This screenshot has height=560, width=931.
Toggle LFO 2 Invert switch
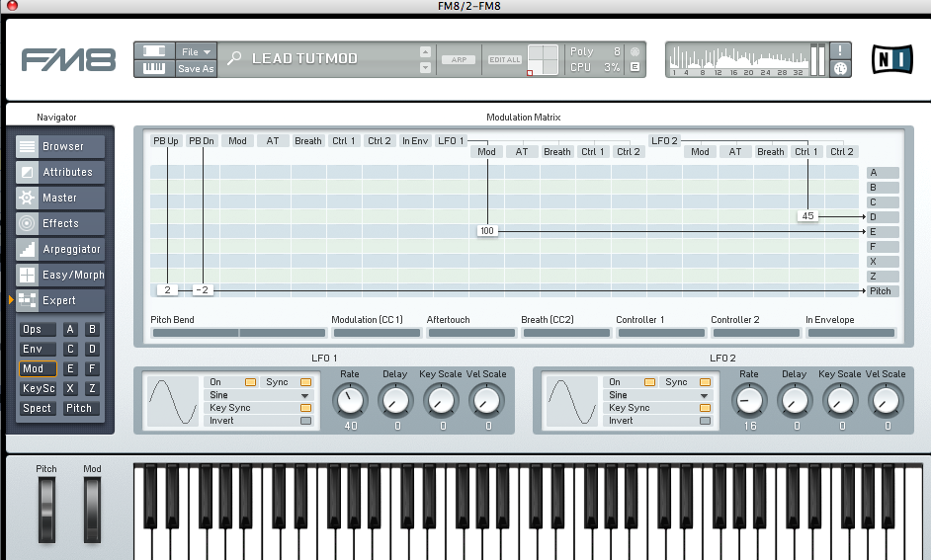tap(705, 421)
